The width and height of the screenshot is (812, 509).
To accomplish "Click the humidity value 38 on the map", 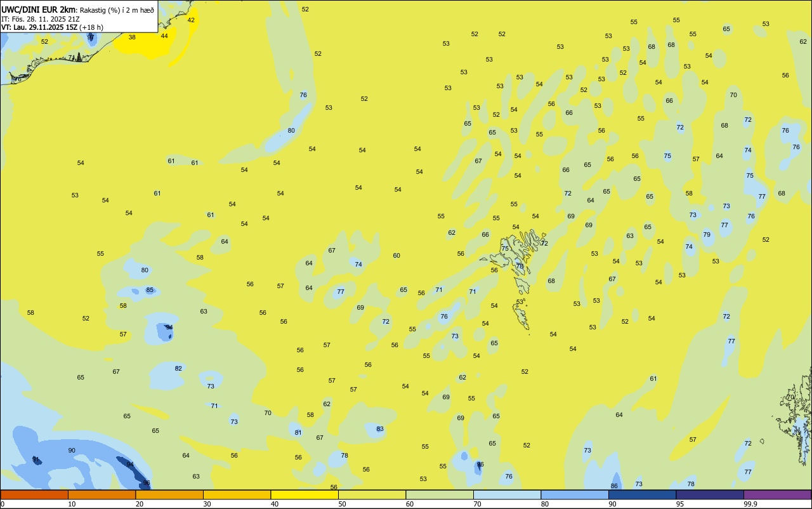I will click(x=132, y=37).
